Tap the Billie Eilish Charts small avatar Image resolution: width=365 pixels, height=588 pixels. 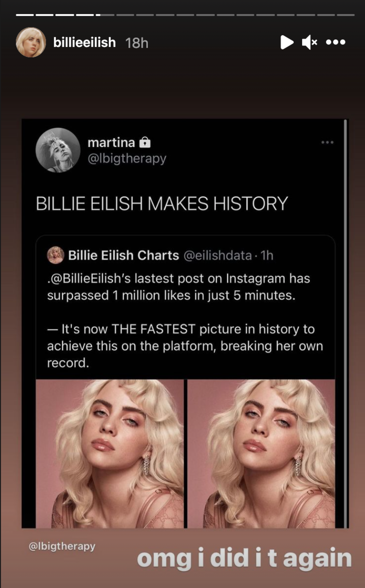point(55,255)
